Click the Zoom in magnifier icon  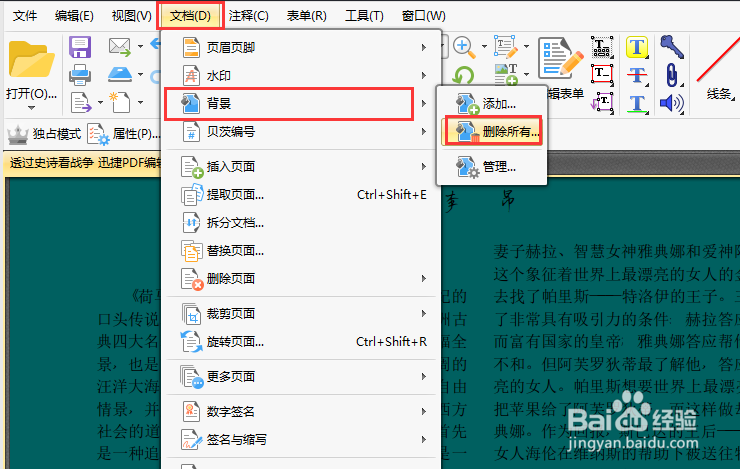(464, 47)
